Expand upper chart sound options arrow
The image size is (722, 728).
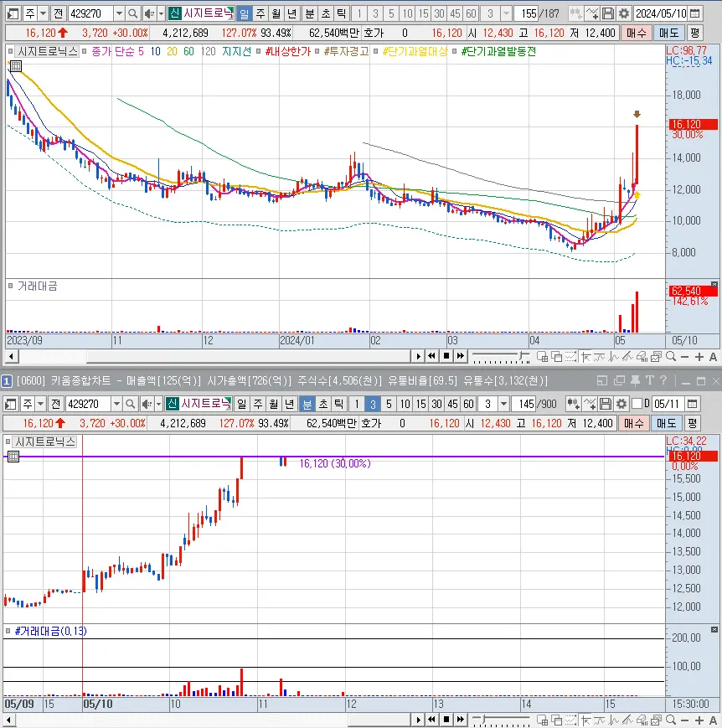click(x=161, y=13)
